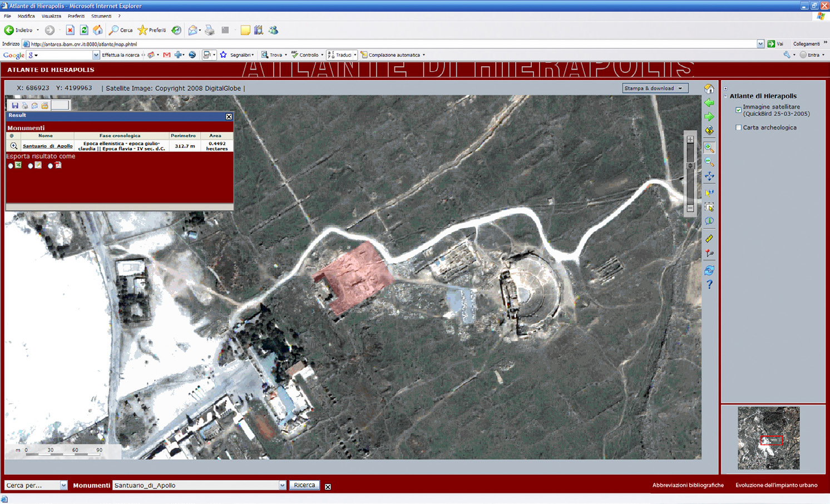Click the Ricerca button
This screenshot has width=830, height=504.
pos(304,485)
